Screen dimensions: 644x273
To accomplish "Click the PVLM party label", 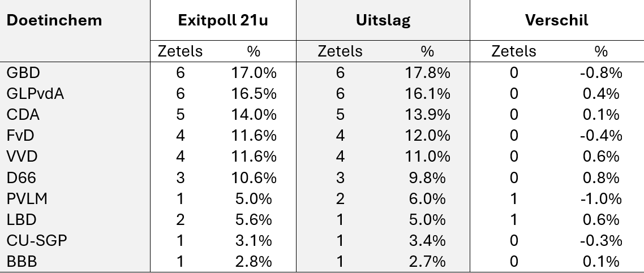I will pyautogui.click(x=27, y=199).
